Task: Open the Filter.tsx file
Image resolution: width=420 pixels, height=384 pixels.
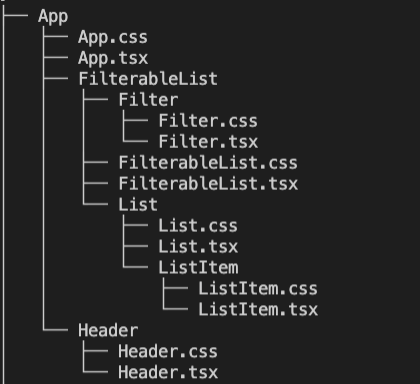Action: click(208, 142)
